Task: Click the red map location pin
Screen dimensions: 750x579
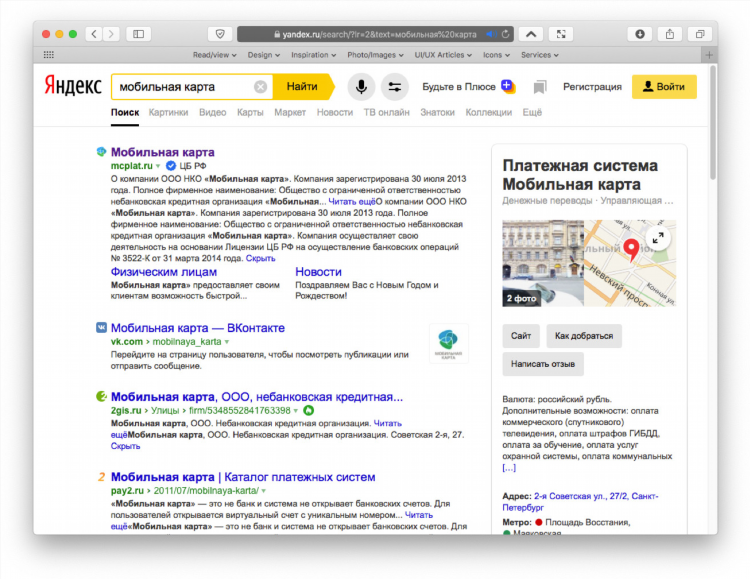Action: coord(631,249)
